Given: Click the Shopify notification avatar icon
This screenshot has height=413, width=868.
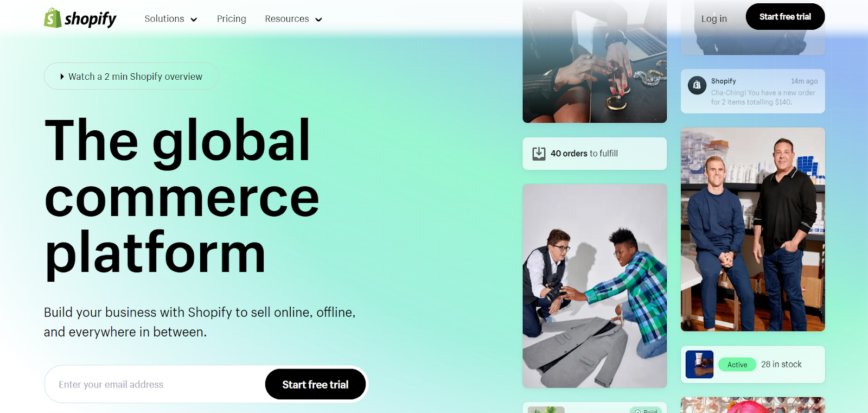Looking at the screenshot, I should click(x=697, y=85).
